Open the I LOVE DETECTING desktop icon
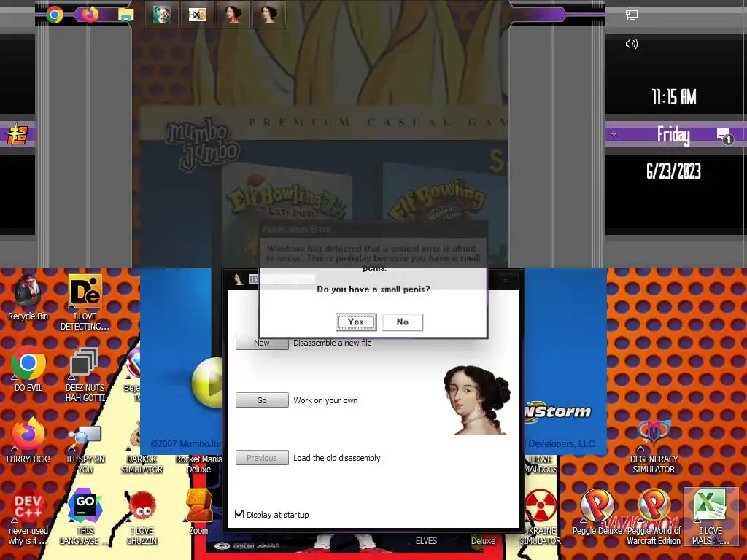747x560 pixels. [x=85, y=303]
